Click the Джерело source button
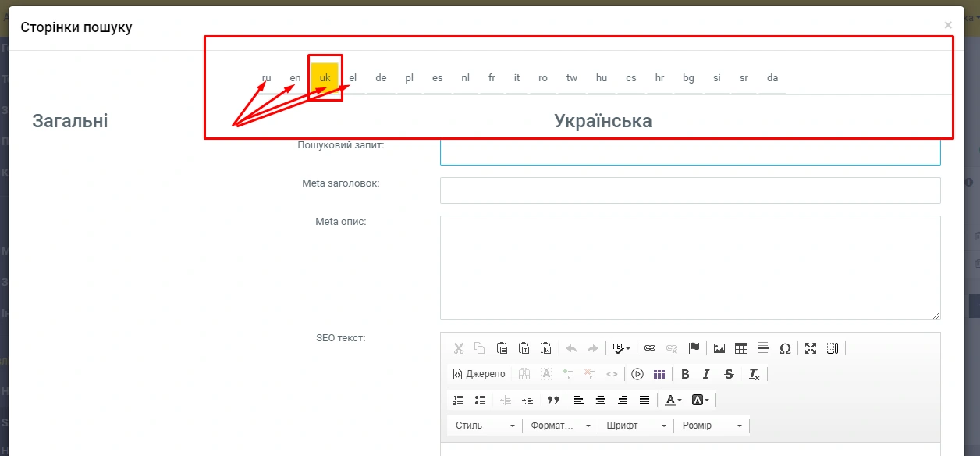The image size is (980, 456). click(x=479, y=374)
